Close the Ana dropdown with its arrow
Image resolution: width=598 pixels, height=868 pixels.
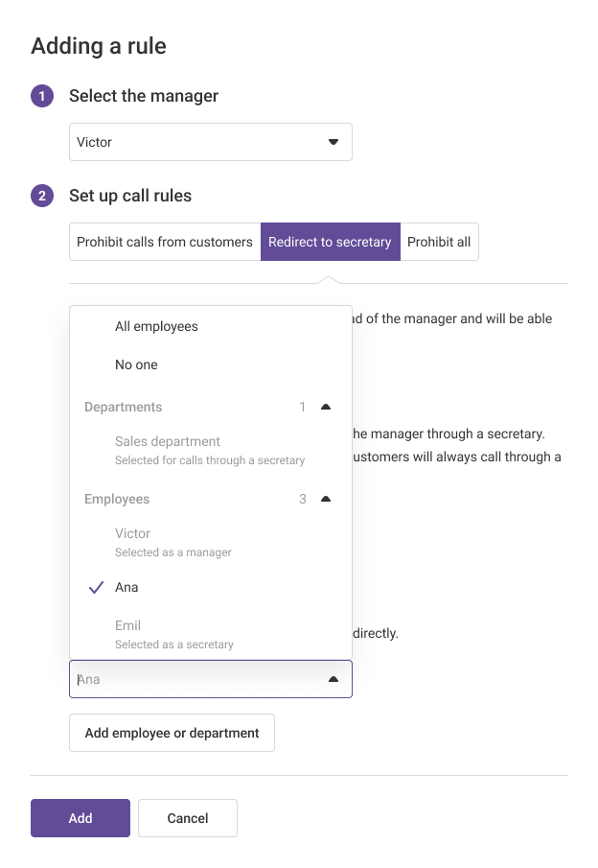pos(333,679)
